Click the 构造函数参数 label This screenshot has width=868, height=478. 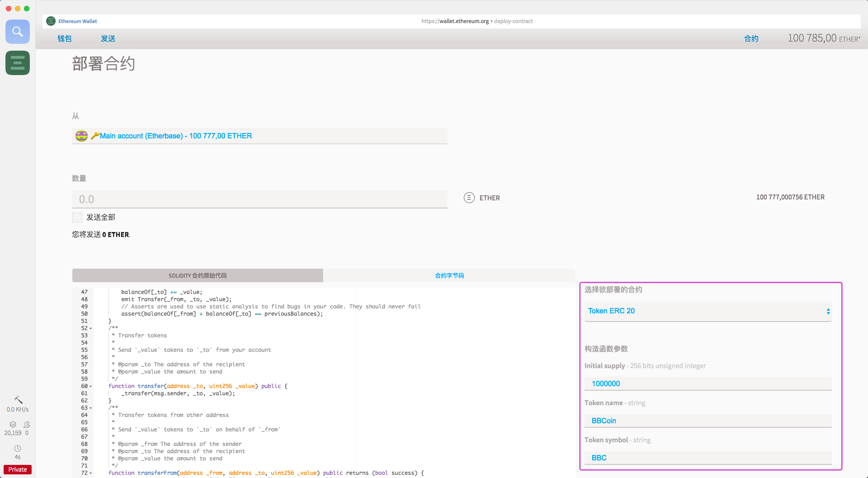[x=606, y=349]
